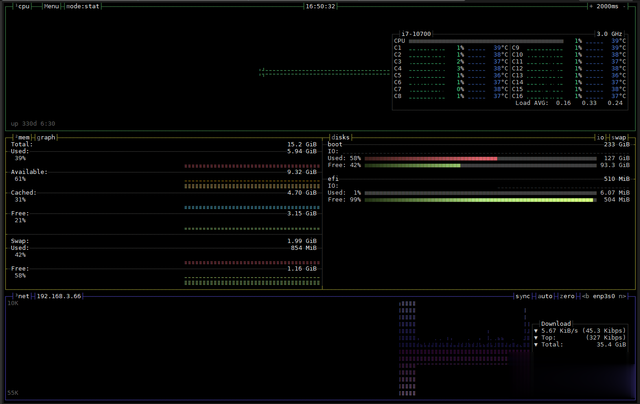
Task: Click cached memory value 4.70 GiB
Action: click(x=302, y=193)
